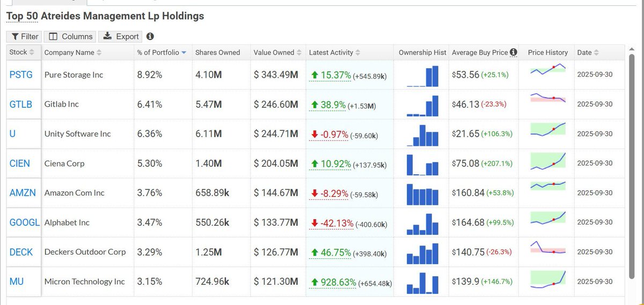Open the AMZN ticker link

tap(23, 193)
